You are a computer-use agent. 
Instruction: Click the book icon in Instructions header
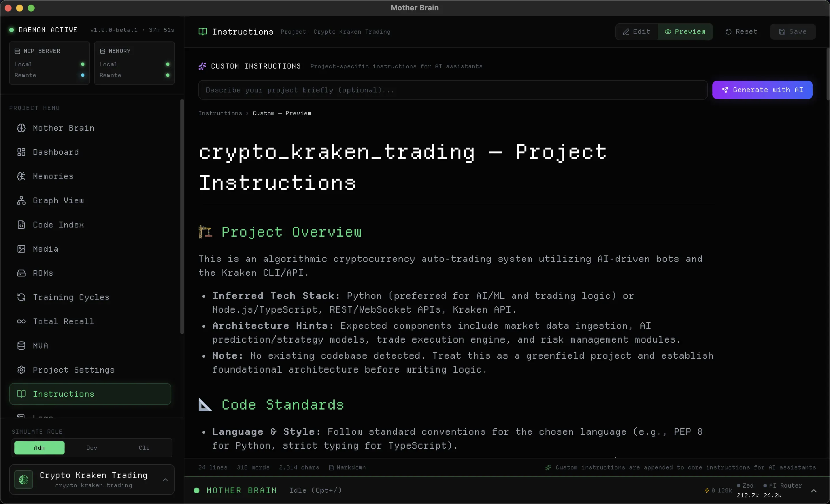click(203, 32)
